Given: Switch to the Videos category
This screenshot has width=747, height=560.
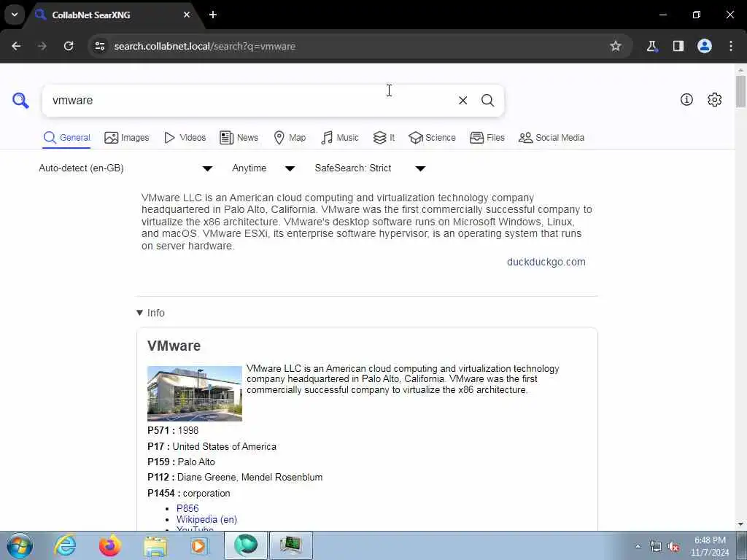Looking at the screenshot, I should pyautogui.click(x=185, y=138).
